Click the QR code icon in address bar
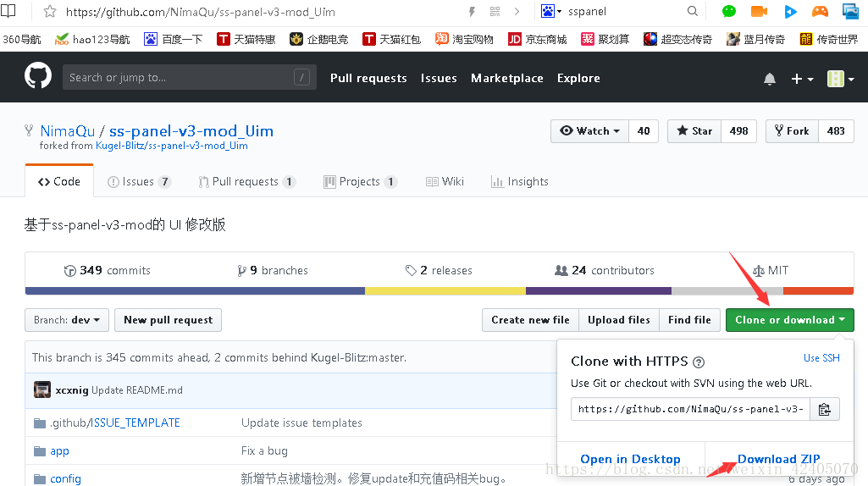 [495, 12]
